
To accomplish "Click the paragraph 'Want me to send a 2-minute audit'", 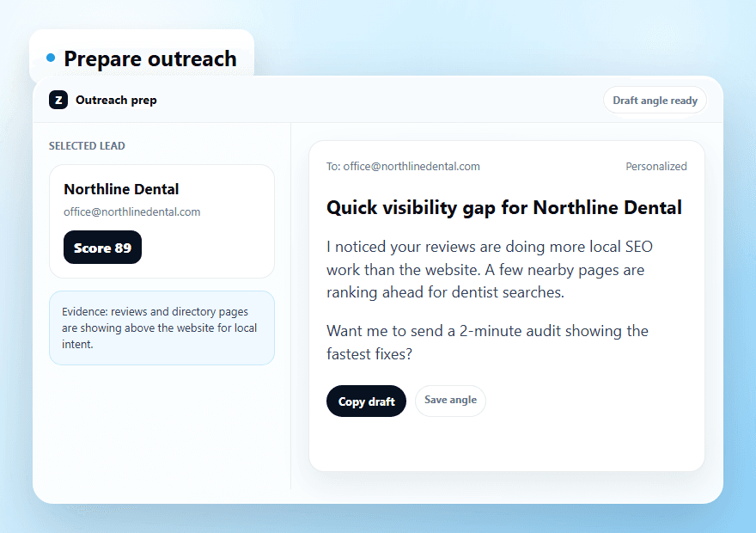I will pos(487,342).
